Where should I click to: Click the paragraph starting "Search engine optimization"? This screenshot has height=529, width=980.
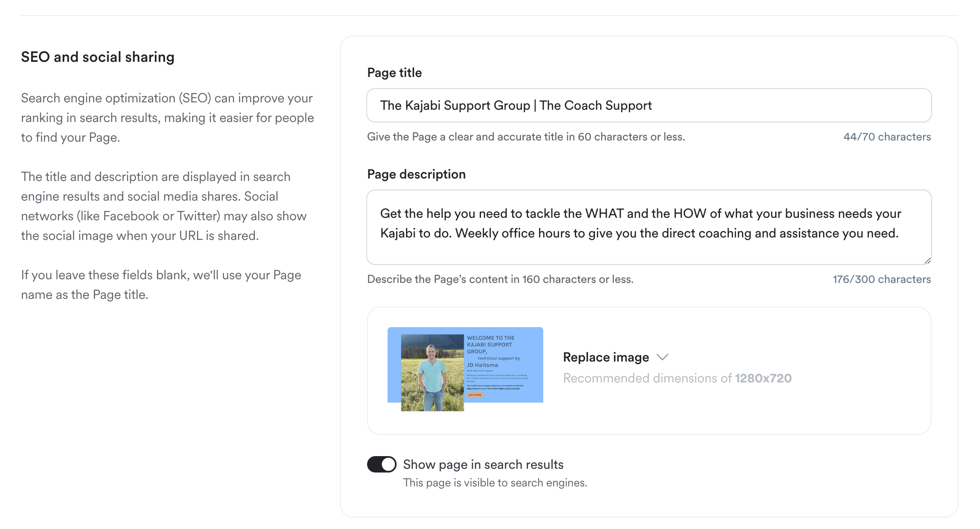(167, 118)
